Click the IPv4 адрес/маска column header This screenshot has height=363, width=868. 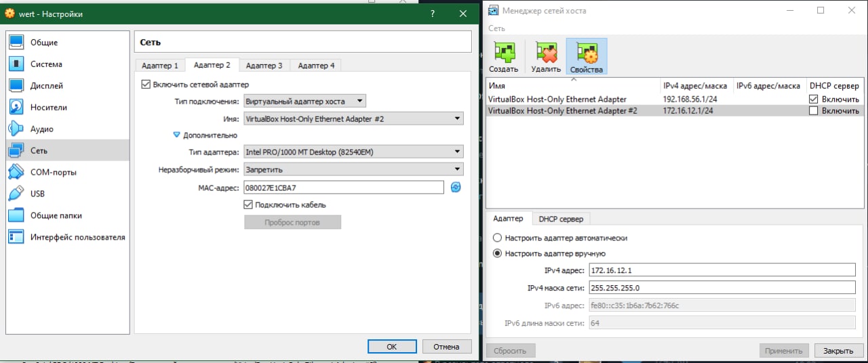696,86
